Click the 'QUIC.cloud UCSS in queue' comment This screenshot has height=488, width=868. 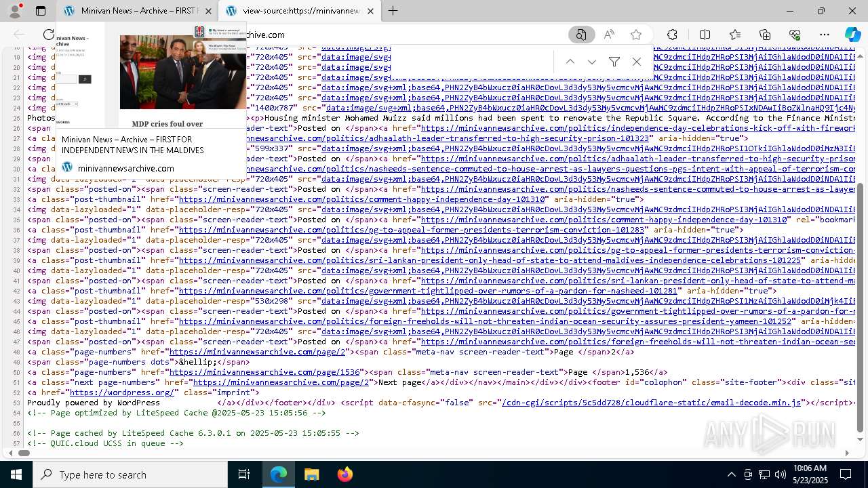pyautogui.click(x=105, y=443)
